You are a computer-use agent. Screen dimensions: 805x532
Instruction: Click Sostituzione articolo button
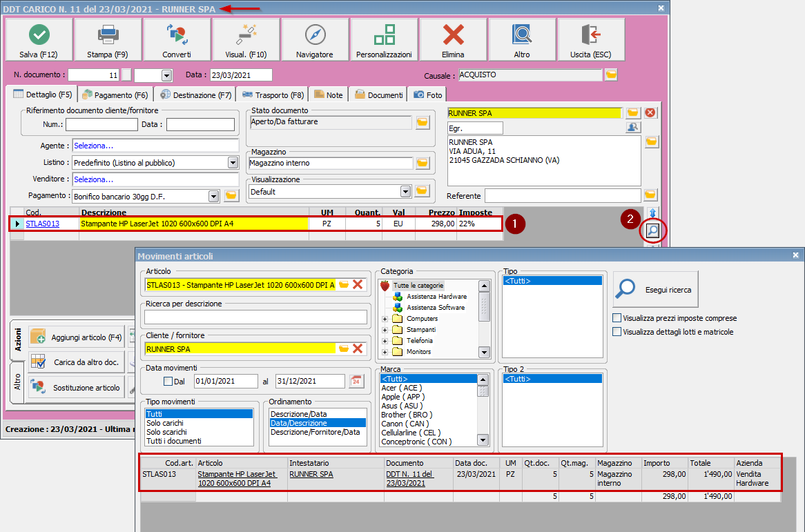coord(77,387)
